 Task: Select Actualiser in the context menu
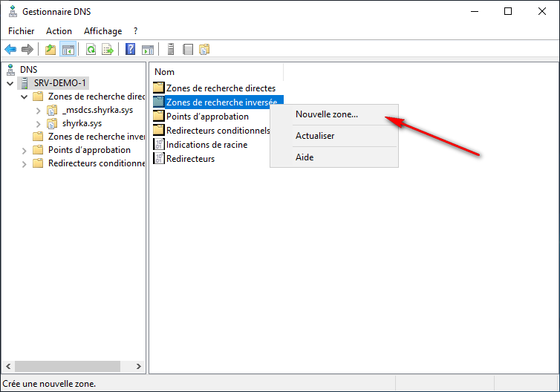click(315, 136)
